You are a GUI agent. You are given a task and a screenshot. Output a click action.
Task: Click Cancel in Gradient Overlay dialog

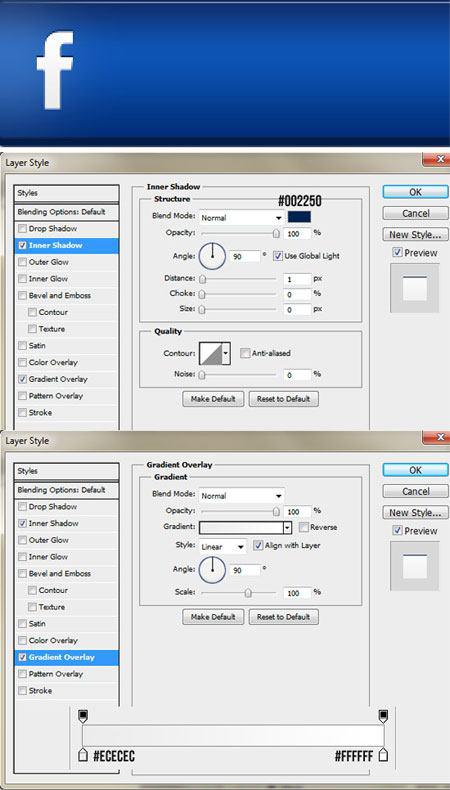click(415, 491)
